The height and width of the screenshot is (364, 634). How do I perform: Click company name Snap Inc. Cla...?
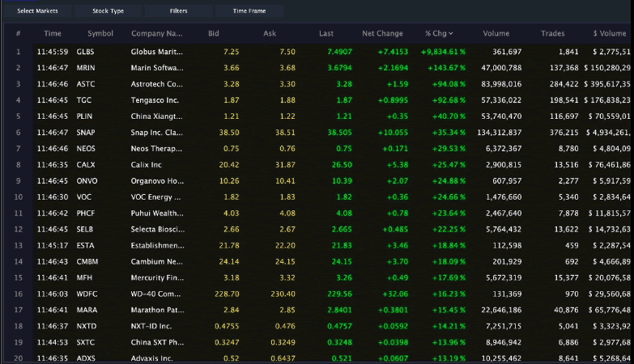157,133
